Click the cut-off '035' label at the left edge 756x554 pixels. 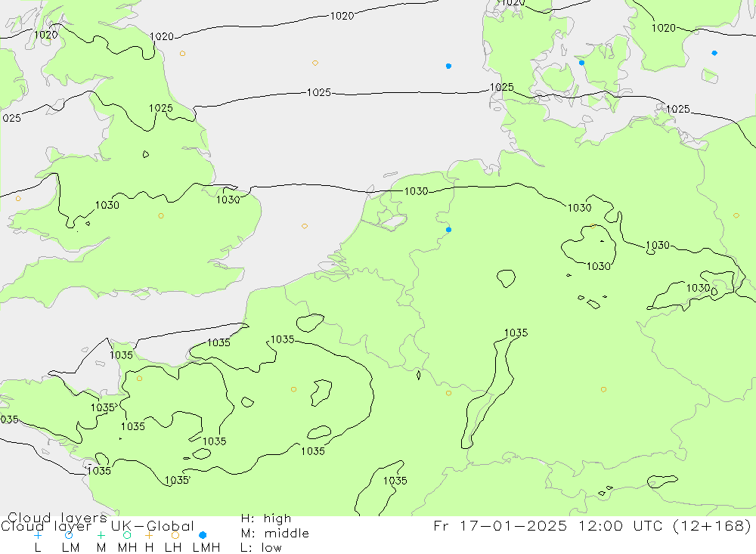(x=9, y=419)
